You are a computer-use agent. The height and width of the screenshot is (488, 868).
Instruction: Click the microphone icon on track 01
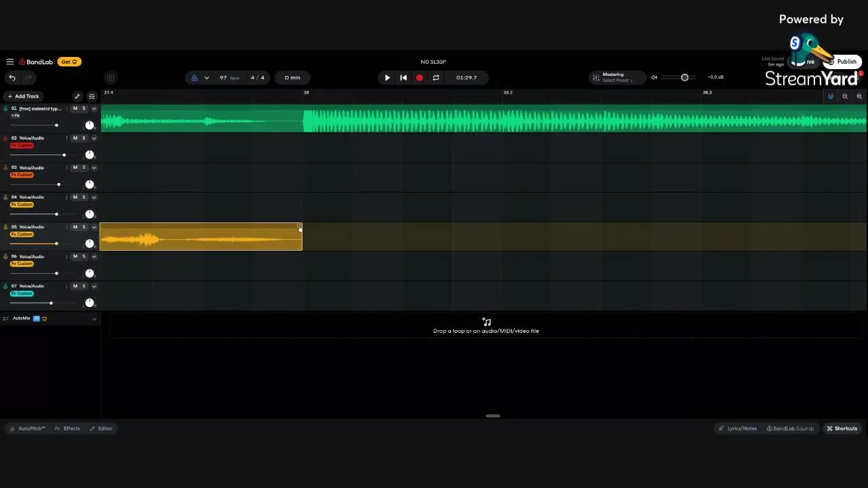(x=6, y=108)
